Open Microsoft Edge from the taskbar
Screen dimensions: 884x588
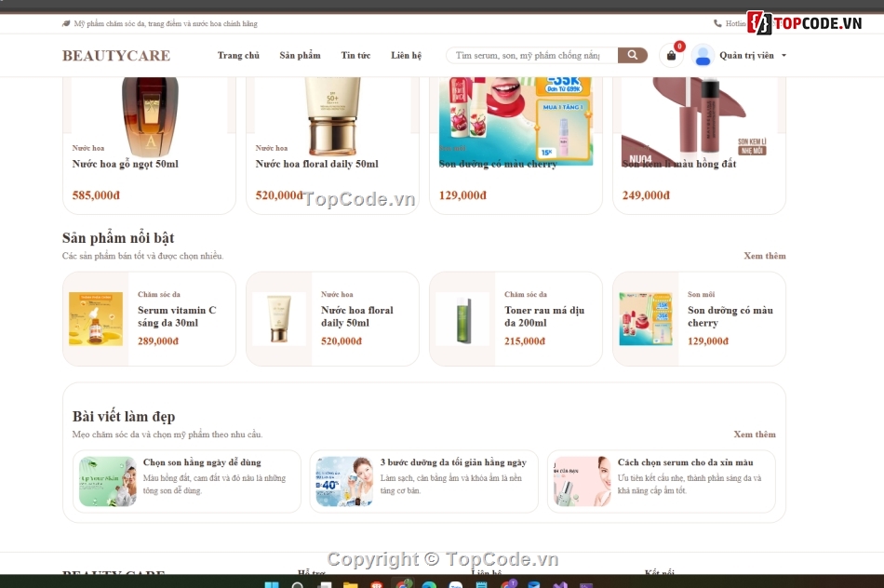pos(429,585)
